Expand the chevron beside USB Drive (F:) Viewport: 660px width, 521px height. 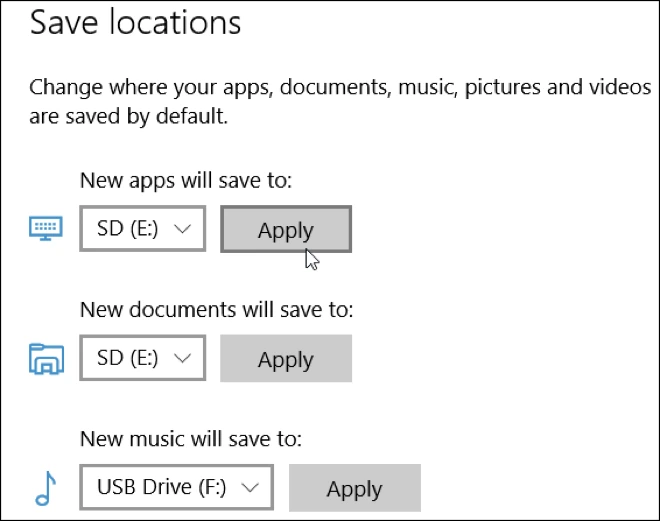(251, 488)
